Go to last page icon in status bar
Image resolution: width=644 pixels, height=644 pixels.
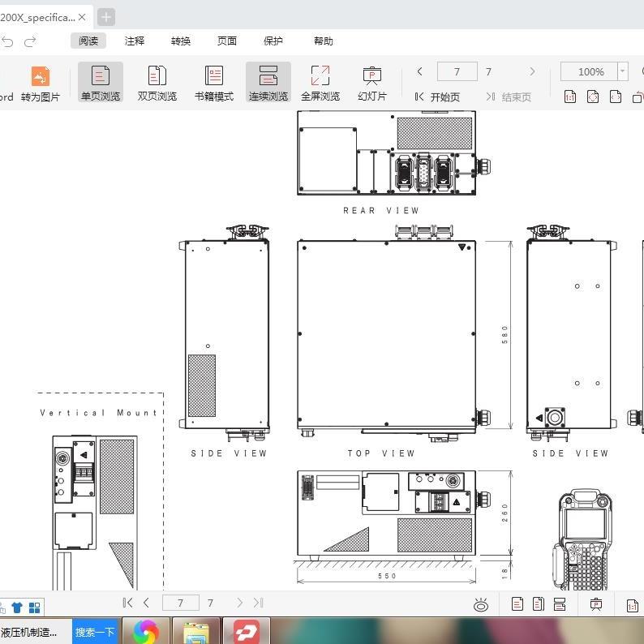click(259, 603)
